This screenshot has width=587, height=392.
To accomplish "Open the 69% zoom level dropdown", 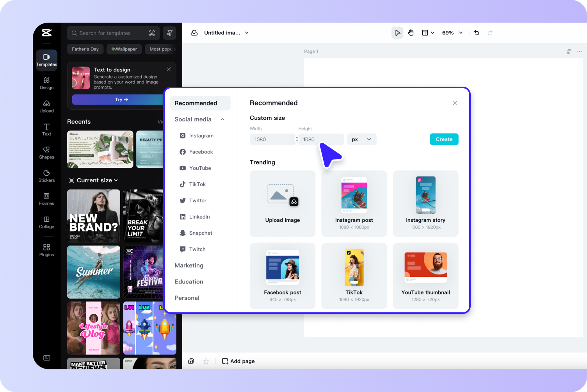I will click(x=452, y=32).
